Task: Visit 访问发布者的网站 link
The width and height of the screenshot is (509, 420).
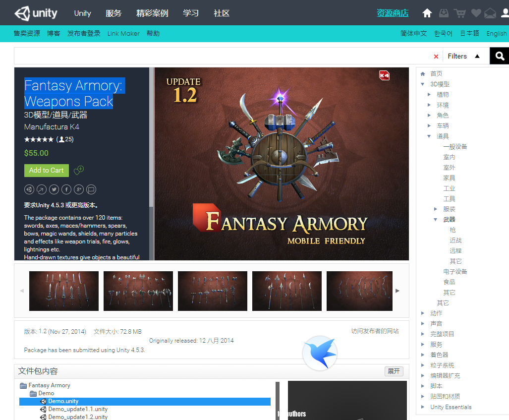Action: 375,331
